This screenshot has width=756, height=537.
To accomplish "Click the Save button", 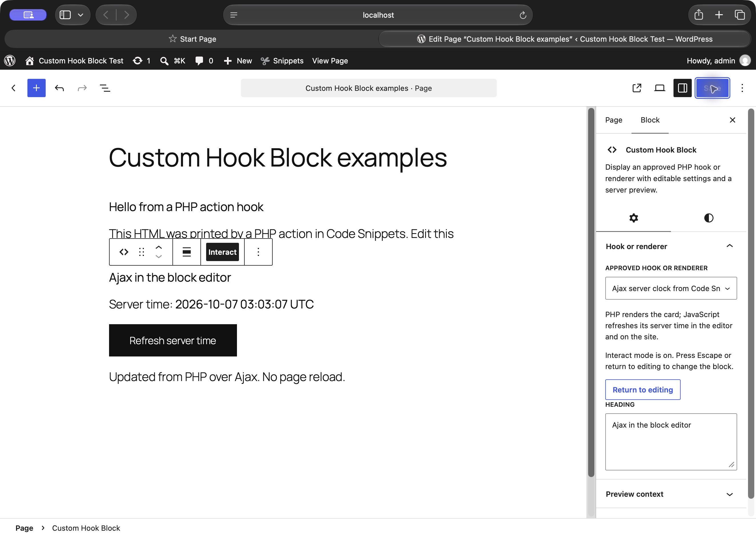I will click(x=712, y=88).
